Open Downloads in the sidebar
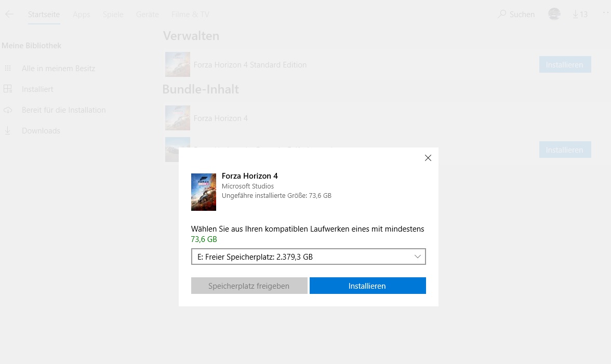The height and width of the screenshot is (364, 611). (41, 131)
